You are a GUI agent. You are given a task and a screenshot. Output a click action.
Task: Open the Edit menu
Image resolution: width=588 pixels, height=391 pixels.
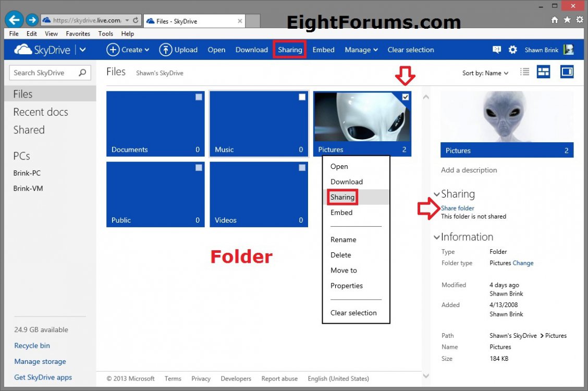click(31, 34)
